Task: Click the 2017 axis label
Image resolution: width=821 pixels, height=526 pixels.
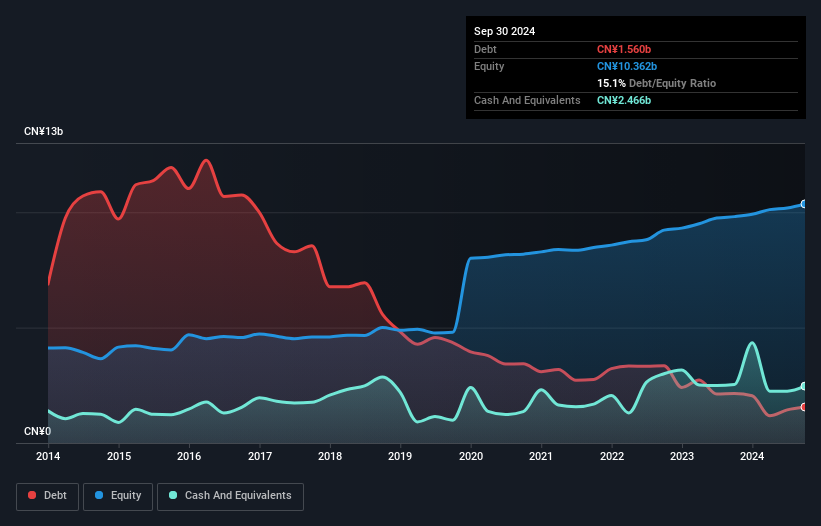Action: pyautogui.click(x=260, y=456)
